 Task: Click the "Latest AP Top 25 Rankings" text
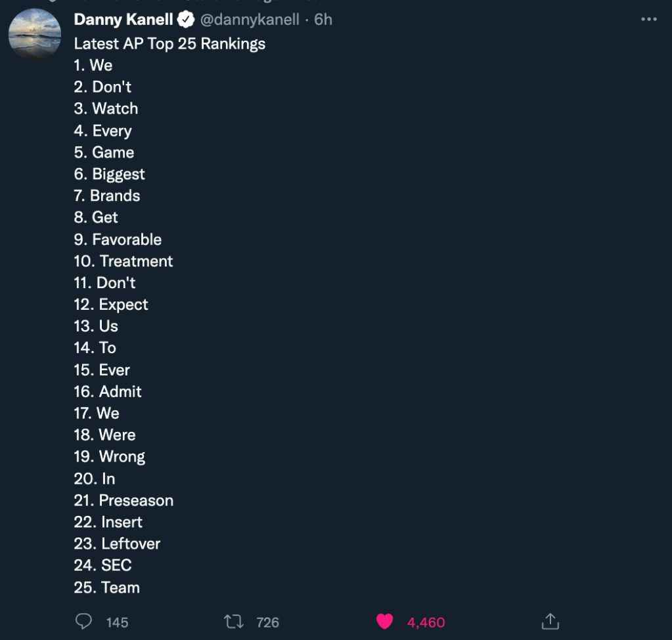coord(169,44)
